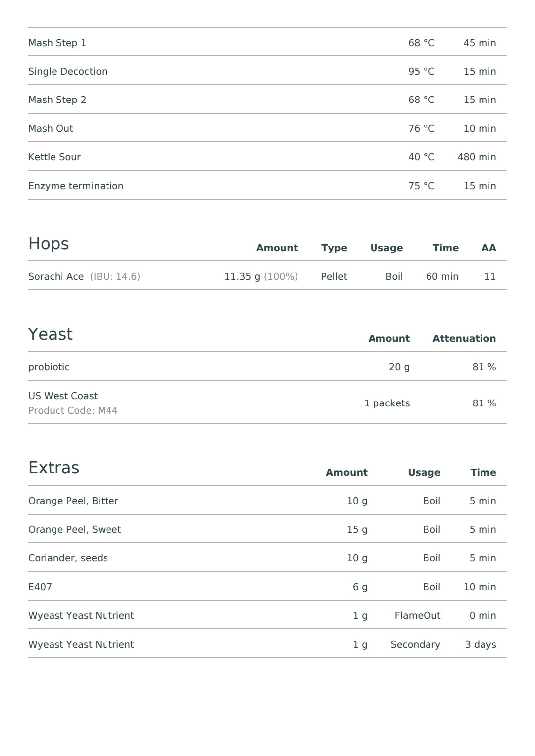Click the Coriander, seeds entry

(68, 558)
